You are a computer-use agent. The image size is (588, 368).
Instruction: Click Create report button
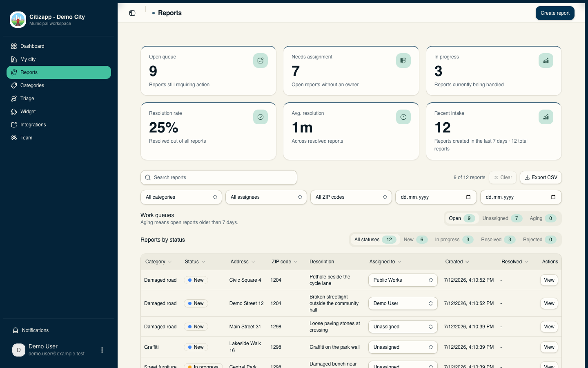pyautogui.click(x=555, y=13)
